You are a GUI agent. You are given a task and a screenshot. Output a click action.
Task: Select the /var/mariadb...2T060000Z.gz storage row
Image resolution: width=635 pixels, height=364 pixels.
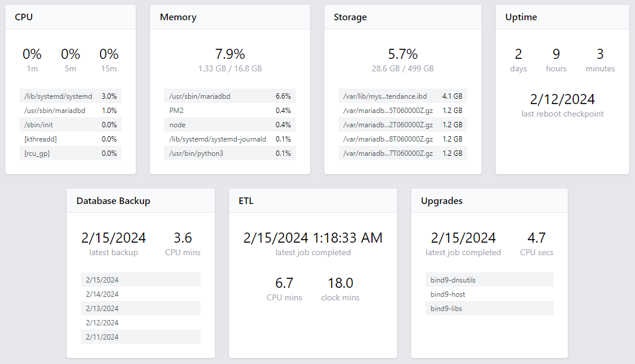(402, 125)
